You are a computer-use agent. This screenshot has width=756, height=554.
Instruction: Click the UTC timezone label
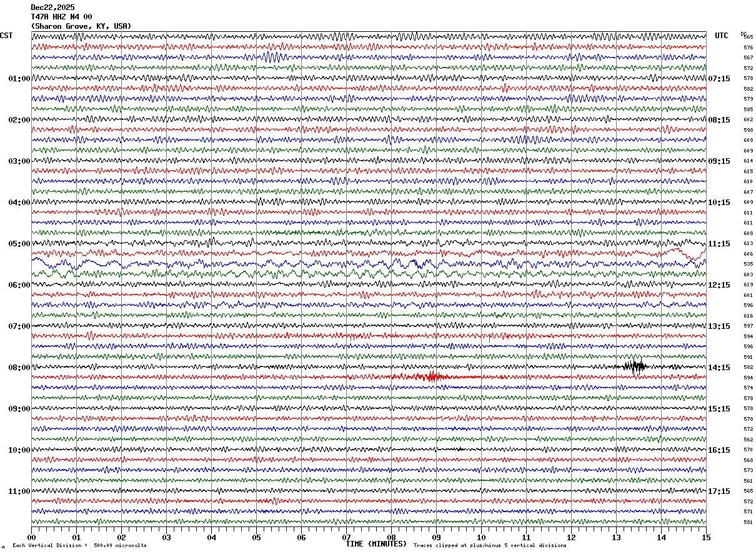click(x=722, y=36)
